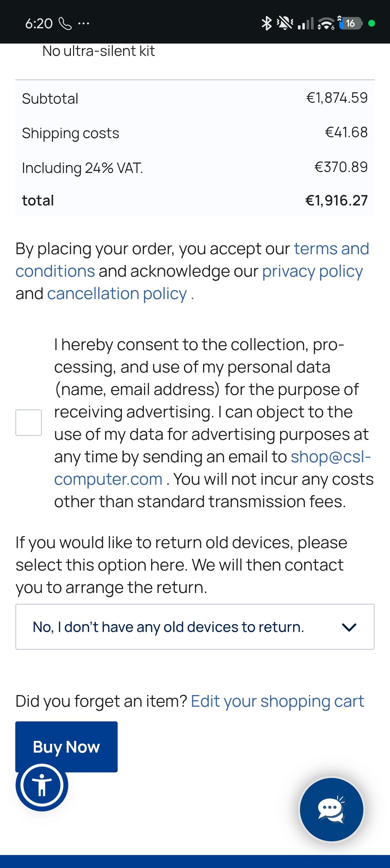This screenshot has height=868, width=390.
Task: Open the accessibility options icon
Action: (x=42, y=785)
